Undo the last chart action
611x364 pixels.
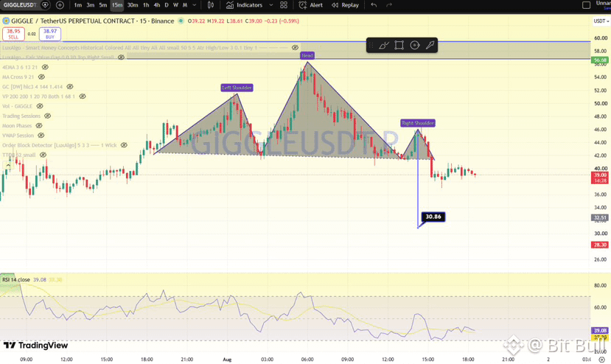(x=374, y=5)
